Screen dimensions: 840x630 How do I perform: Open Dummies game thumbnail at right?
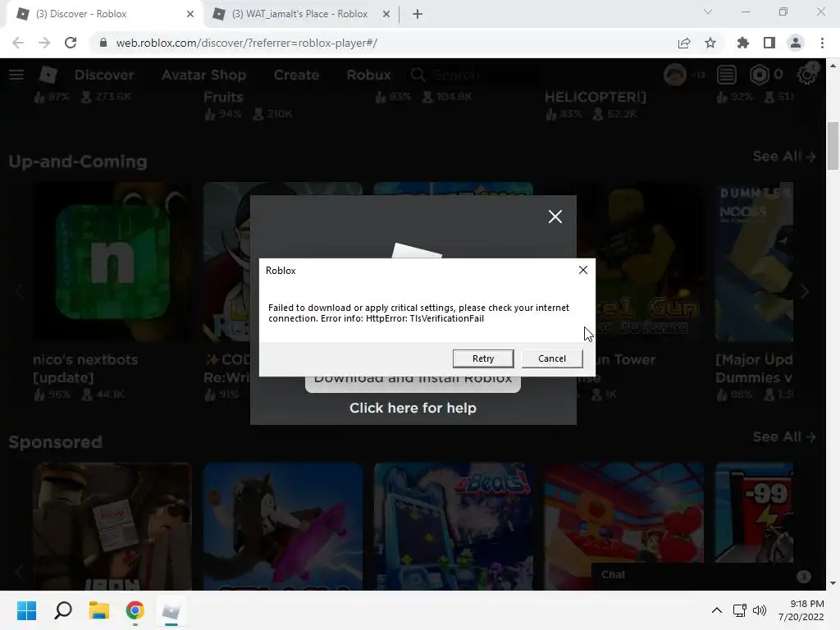click(755, 262)
